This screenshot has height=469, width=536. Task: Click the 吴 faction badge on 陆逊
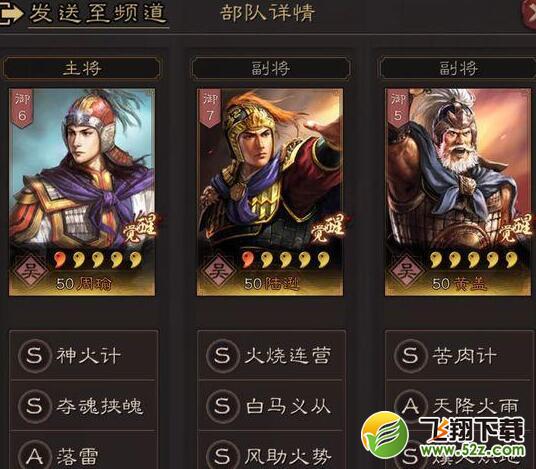(x=218, y=271)
